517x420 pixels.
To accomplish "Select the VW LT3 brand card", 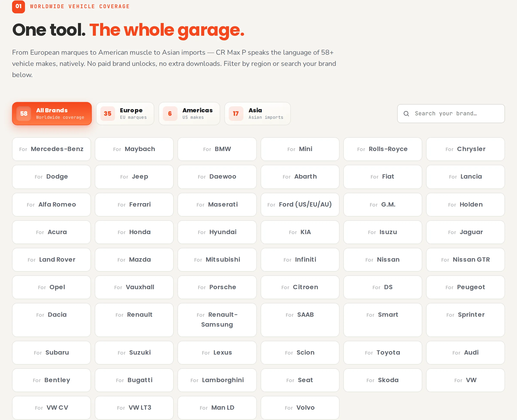I will pyautogui.click(x=134, y=408).
